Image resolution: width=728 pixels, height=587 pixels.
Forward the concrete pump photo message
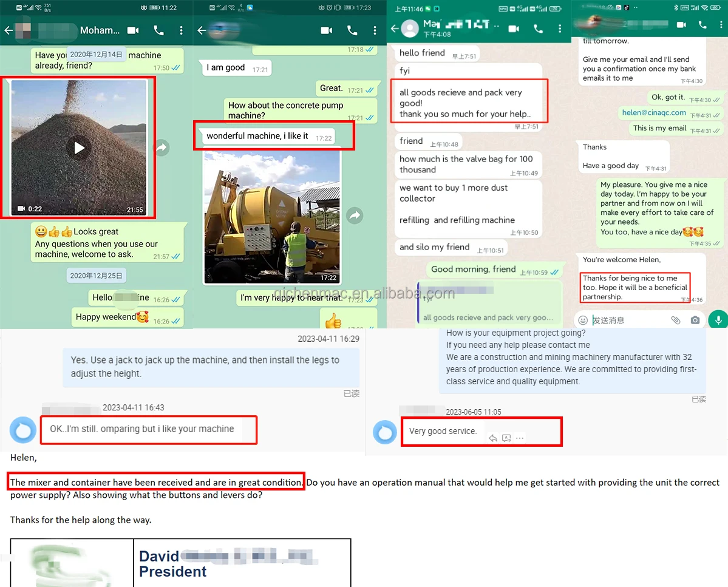tap(355, 215)
